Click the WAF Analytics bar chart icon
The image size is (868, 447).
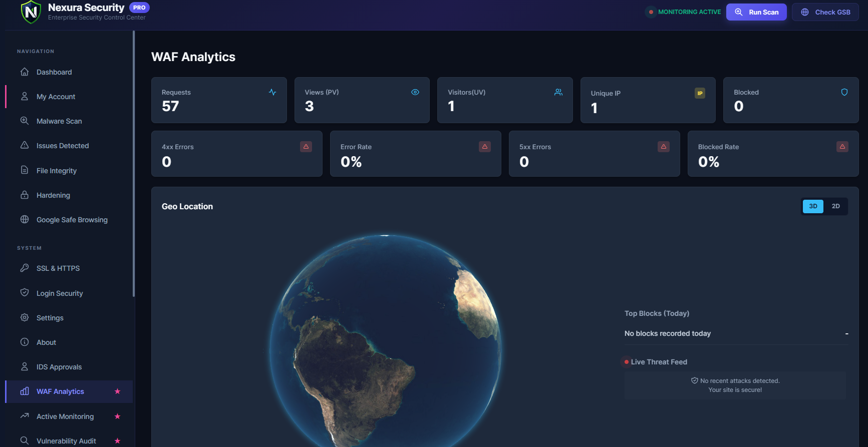[25, 391]
